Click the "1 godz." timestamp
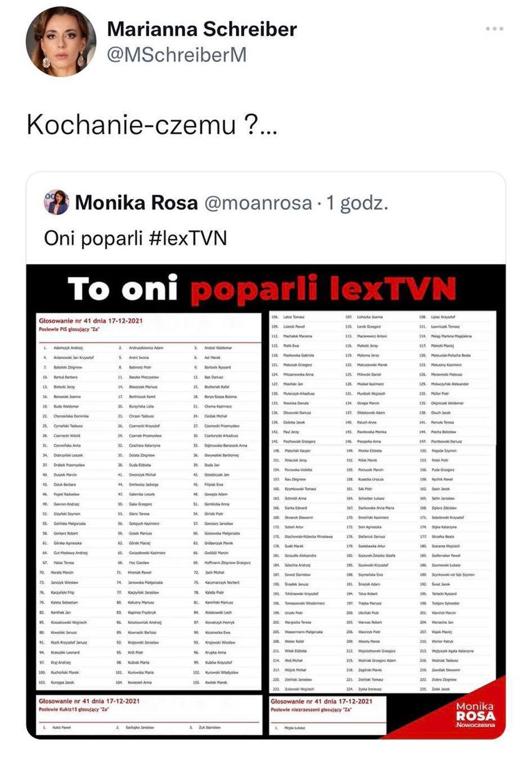 click(x=357, y=203)
